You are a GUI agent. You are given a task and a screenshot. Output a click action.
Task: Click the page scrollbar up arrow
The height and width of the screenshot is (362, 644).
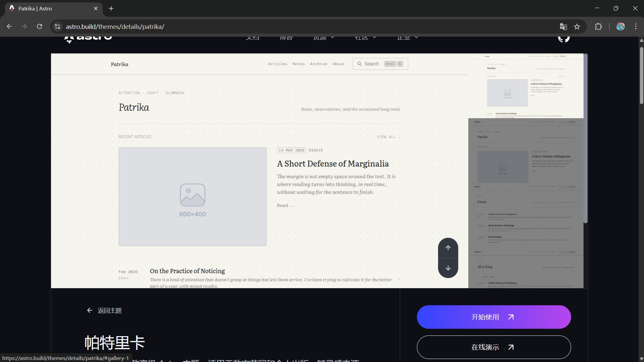click(x=641, y=40)
